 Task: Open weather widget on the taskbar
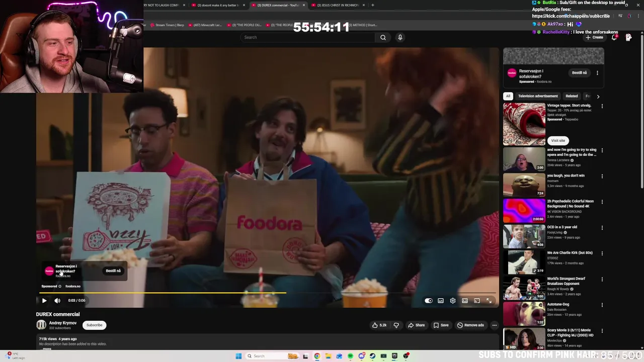tap(14, 355)
